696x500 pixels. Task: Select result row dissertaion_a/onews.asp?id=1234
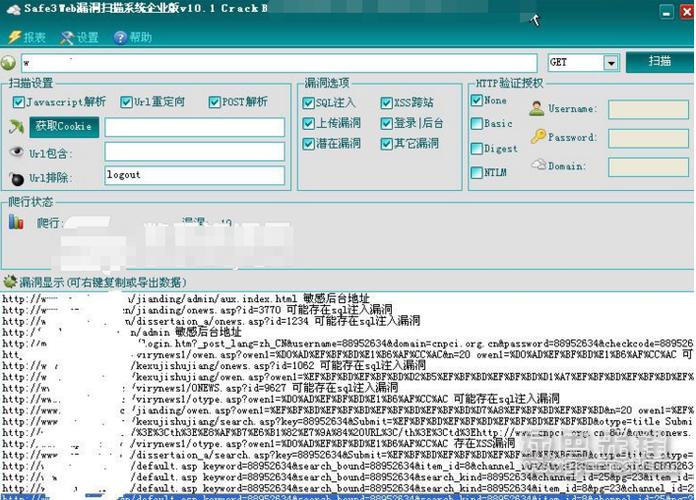point(211,321)
